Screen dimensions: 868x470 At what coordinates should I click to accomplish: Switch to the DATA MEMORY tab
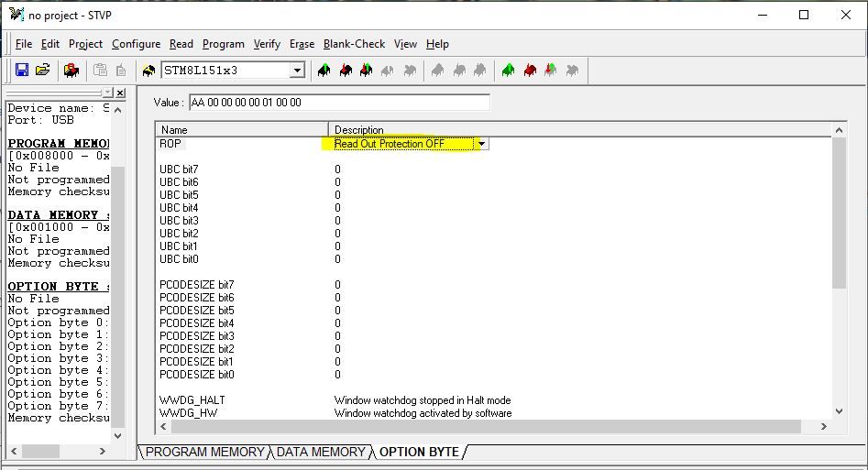(321, 452)
